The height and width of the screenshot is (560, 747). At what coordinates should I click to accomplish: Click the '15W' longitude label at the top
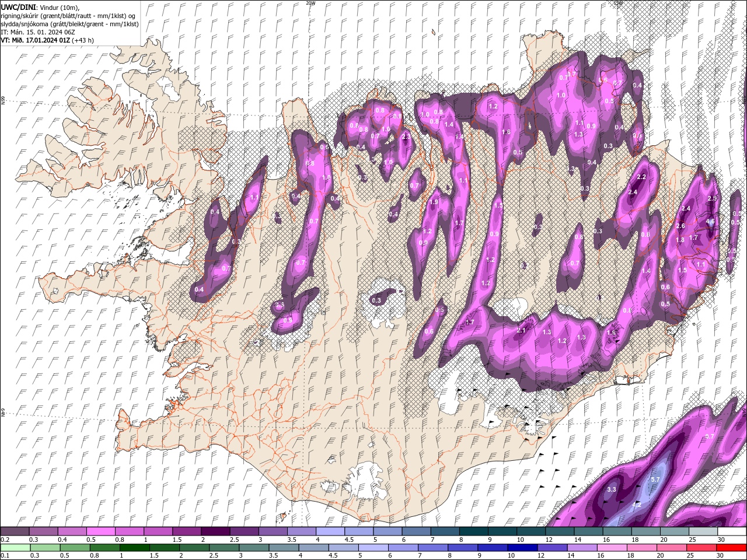618,3
